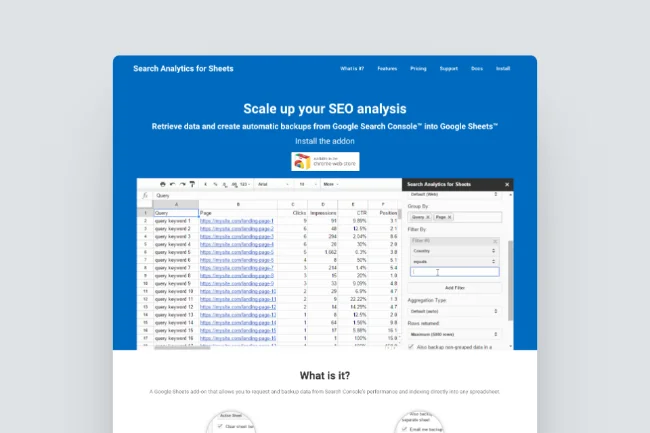This screenshot has height=433, width=650.
Task: Select the Clicks header cell
Action: (293, 213)
